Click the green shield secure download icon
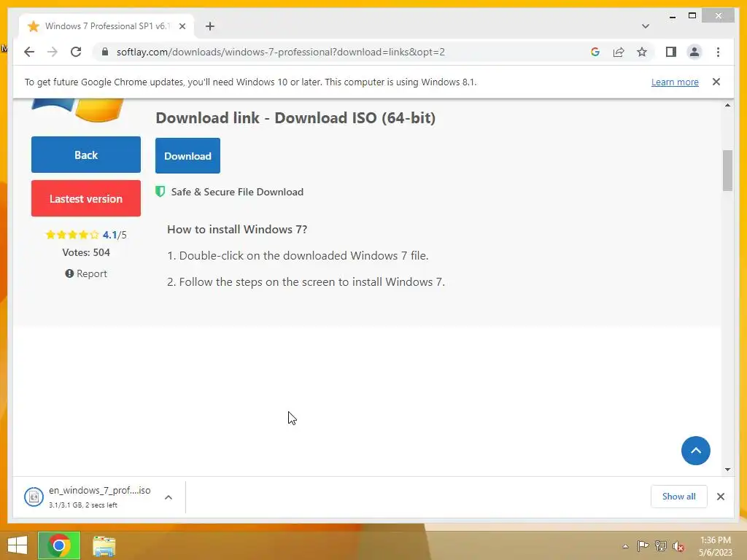Viewport: 747px width, 560px height. [x=160, y=192]
